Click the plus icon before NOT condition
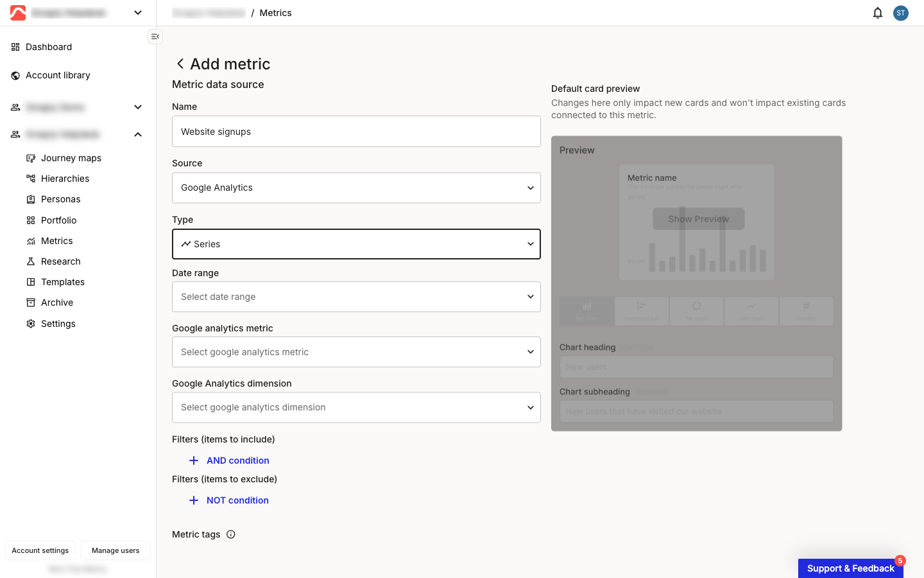924x578 pixels. (194, 500)
